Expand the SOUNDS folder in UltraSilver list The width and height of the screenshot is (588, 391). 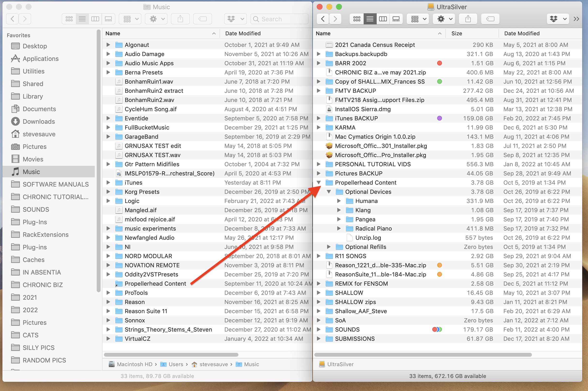319,330
